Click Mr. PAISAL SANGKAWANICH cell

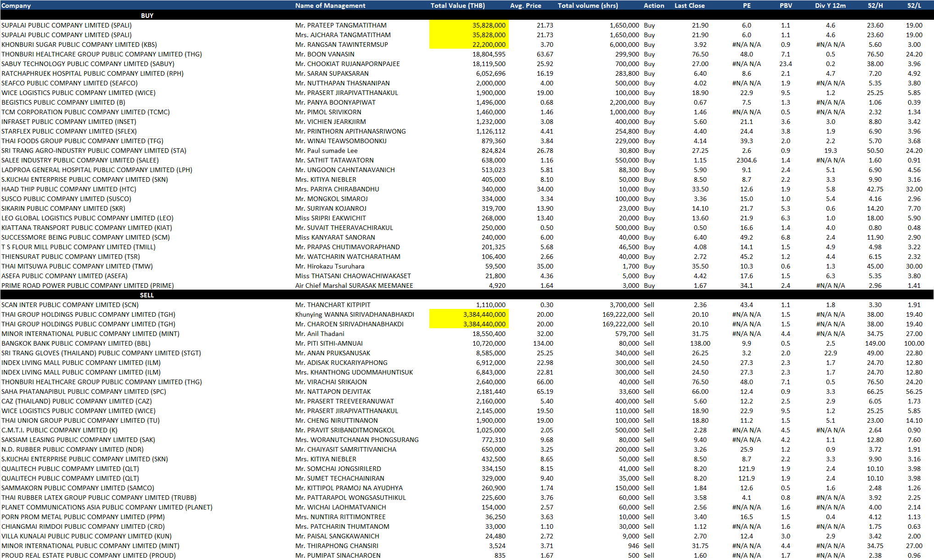(x=337, y=536)
